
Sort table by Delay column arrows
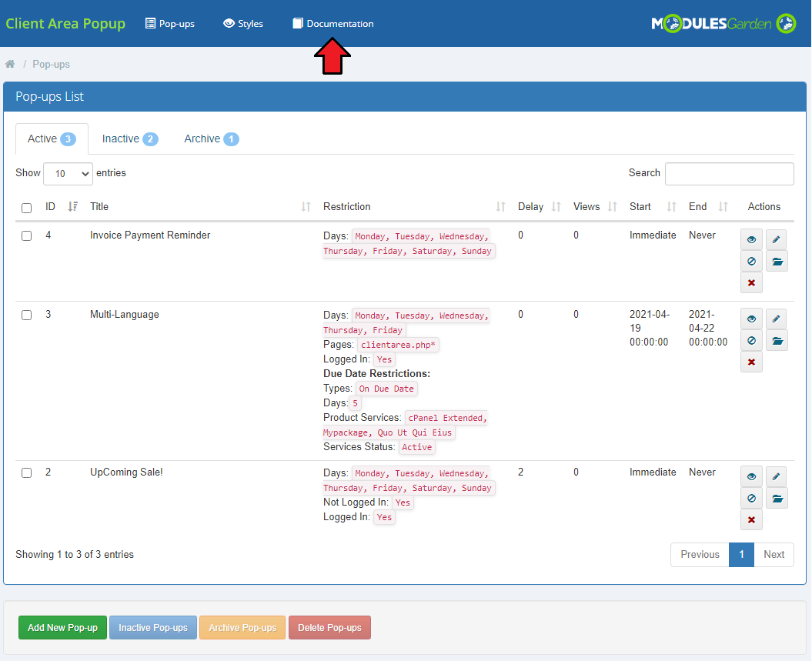556,207
